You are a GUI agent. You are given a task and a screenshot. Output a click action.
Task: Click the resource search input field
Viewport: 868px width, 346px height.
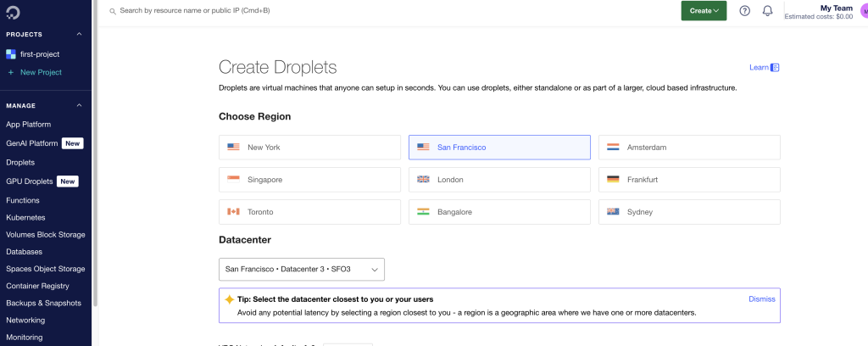(195, 10)
